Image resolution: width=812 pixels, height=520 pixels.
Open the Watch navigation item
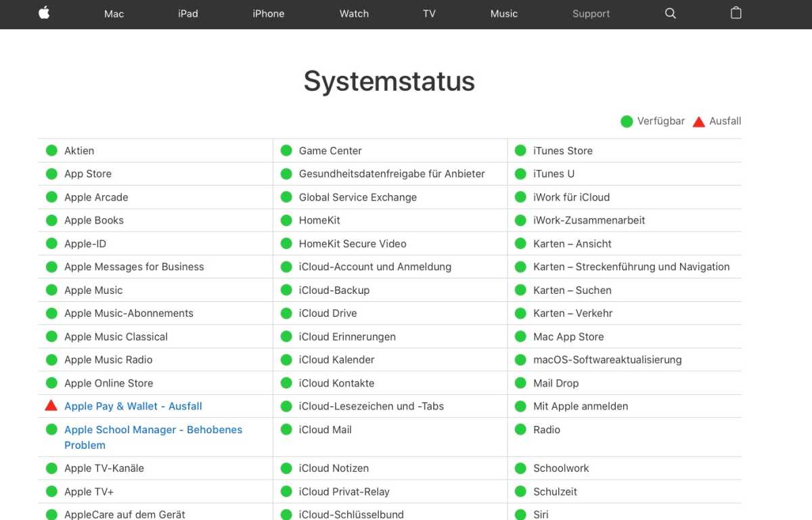click(354, 14)
